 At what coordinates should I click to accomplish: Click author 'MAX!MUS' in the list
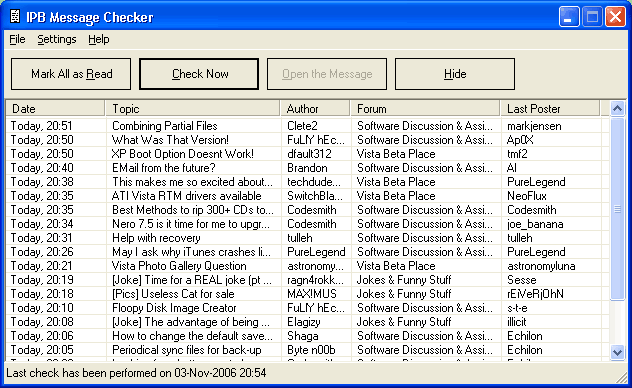click(312, 294)
